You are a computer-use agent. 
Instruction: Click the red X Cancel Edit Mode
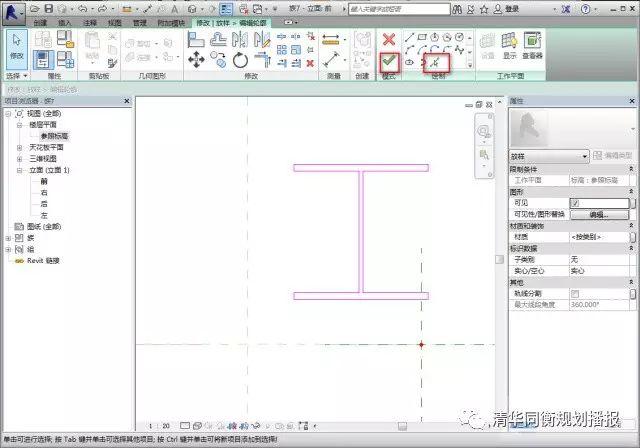click(390, 39)
